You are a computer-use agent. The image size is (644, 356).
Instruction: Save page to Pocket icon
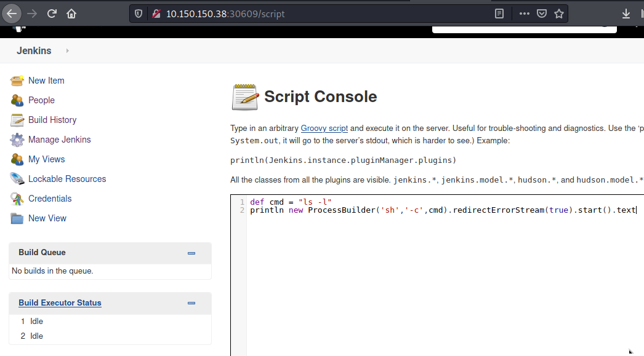(542, 14)
